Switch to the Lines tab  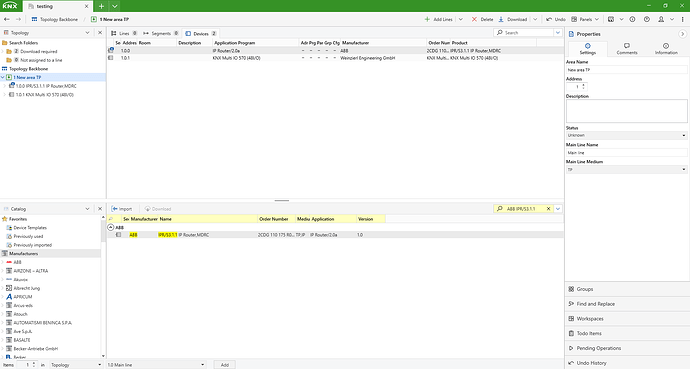coord(124,33)
